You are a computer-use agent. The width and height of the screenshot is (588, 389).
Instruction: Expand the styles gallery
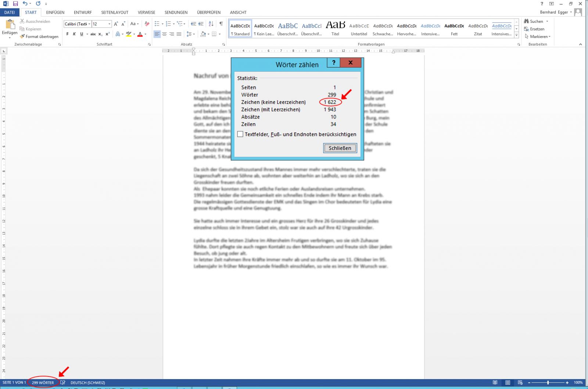(516, 35)
